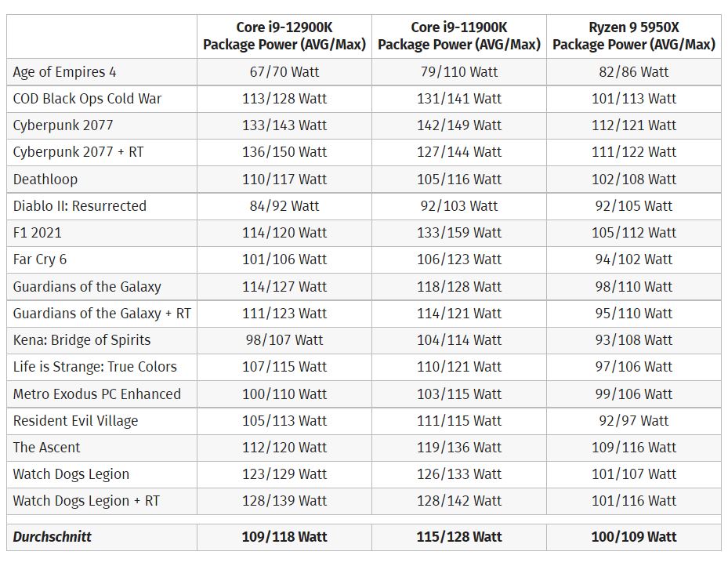Select the 114/127 Watt cell
This screenshot has height=566, width=728.
click(284, 287)
